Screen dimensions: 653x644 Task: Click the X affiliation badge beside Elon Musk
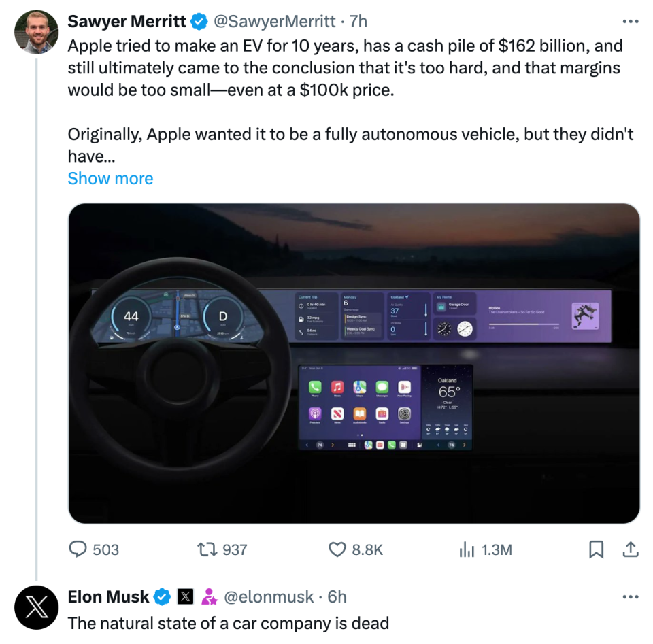pos(185,597)
